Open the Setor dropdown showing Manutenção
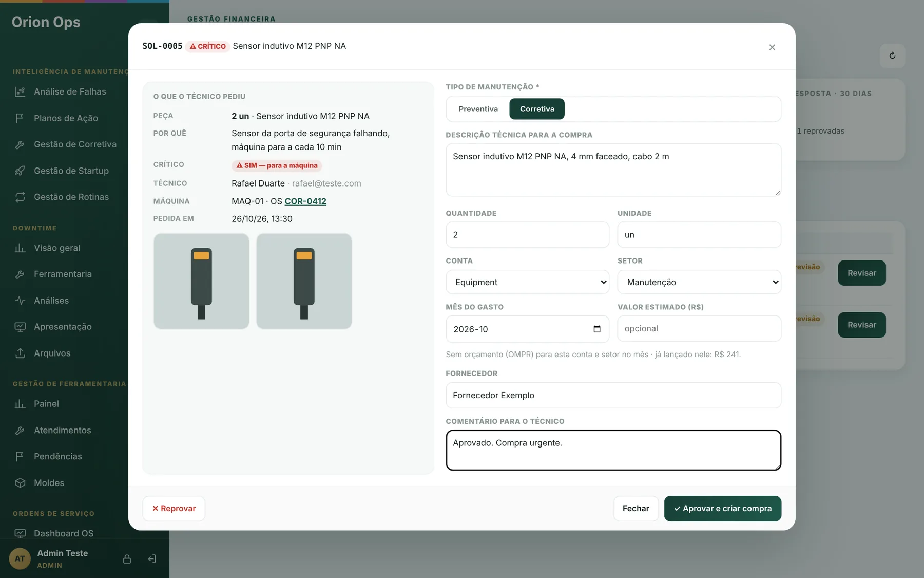The height and width of the screenshot is (578, 924). click(699, 282)
